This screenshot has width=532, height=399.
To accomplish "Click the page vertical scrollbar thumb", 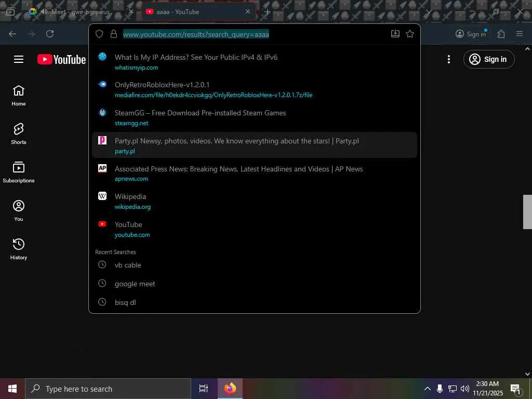I will [x=527, y=212].
